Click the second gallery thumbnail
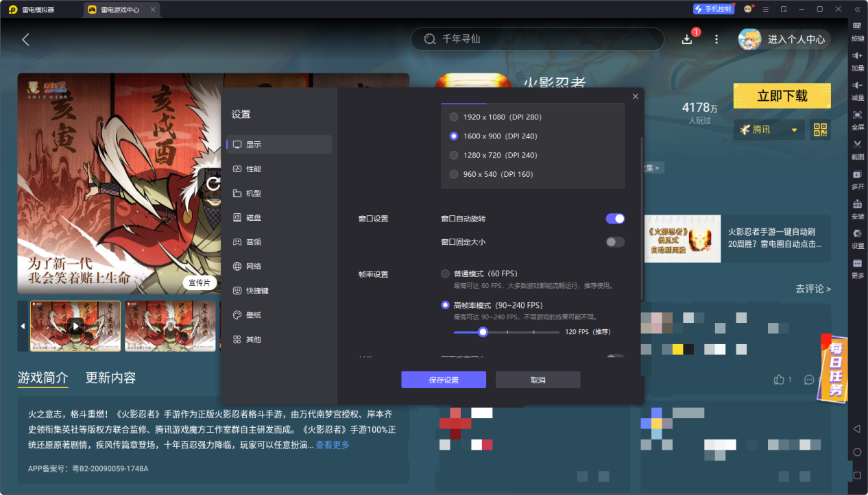Screen dimensions: 868x495 (169, 326)
